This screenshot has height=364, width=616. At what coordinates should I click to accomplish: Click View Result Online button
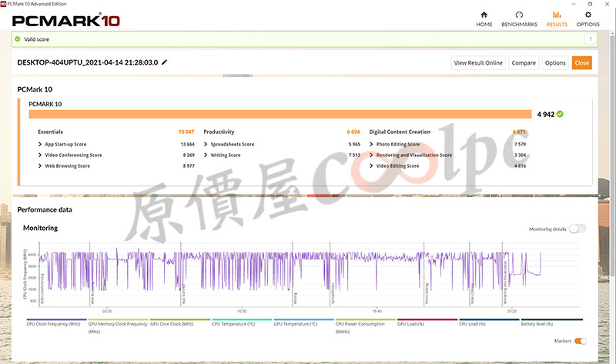point(478,63)
